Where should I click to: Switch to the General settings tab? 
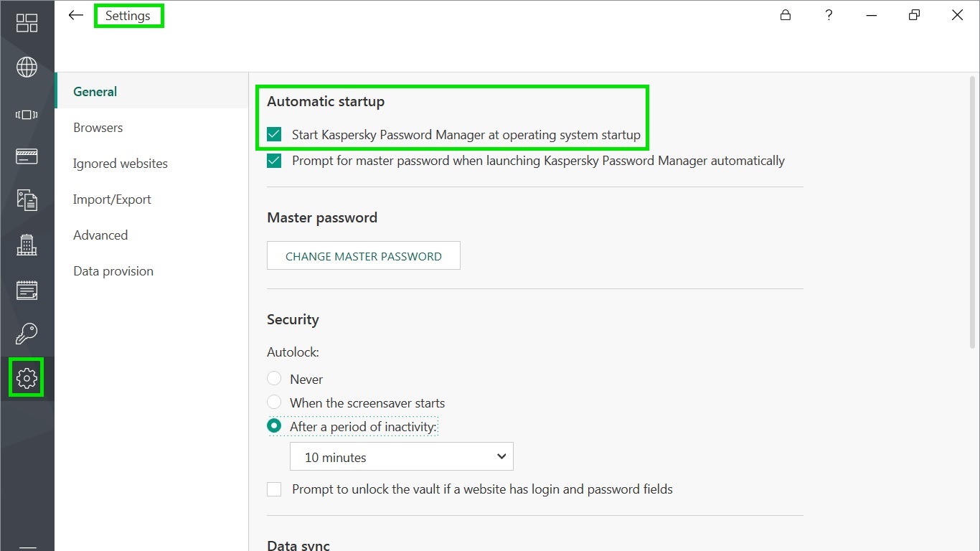pos(151,91)
